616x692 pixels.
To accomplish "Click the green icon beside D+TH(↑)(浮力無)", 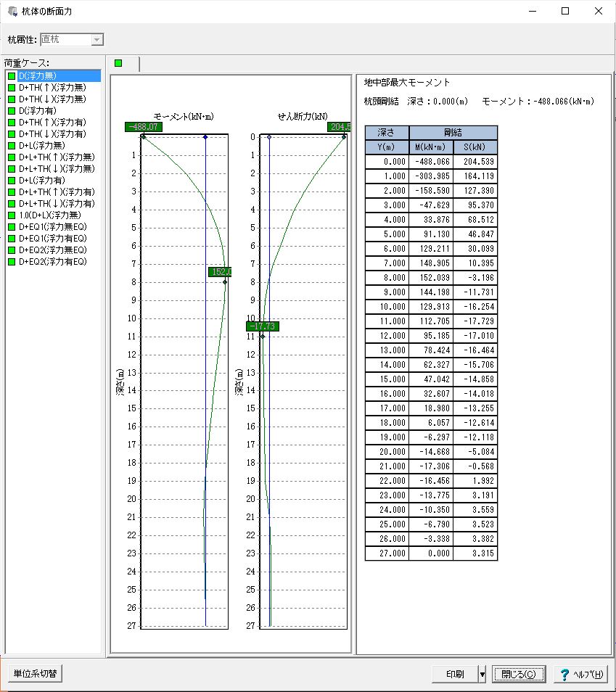I will click(x=12, y=87).
